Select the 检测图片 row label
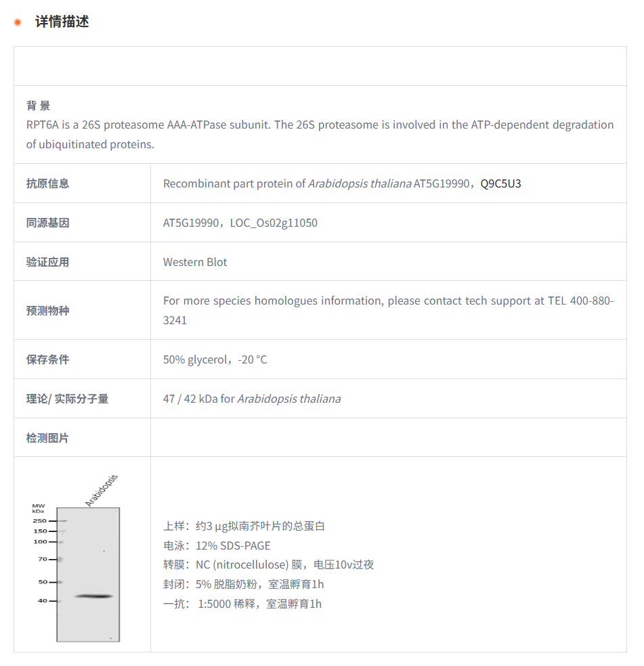The image size is (644, 666). point(47,438)
